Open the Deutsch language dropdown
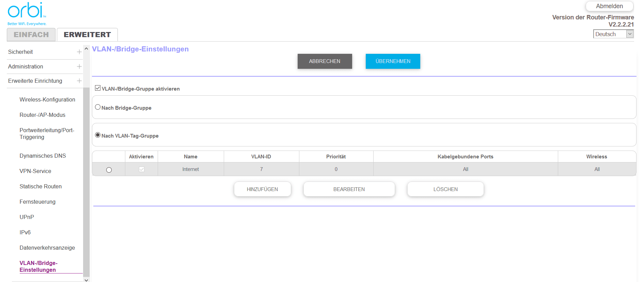The width and height of the screenshot is (644, 282). pyautogui.click(x=613, y=34)
